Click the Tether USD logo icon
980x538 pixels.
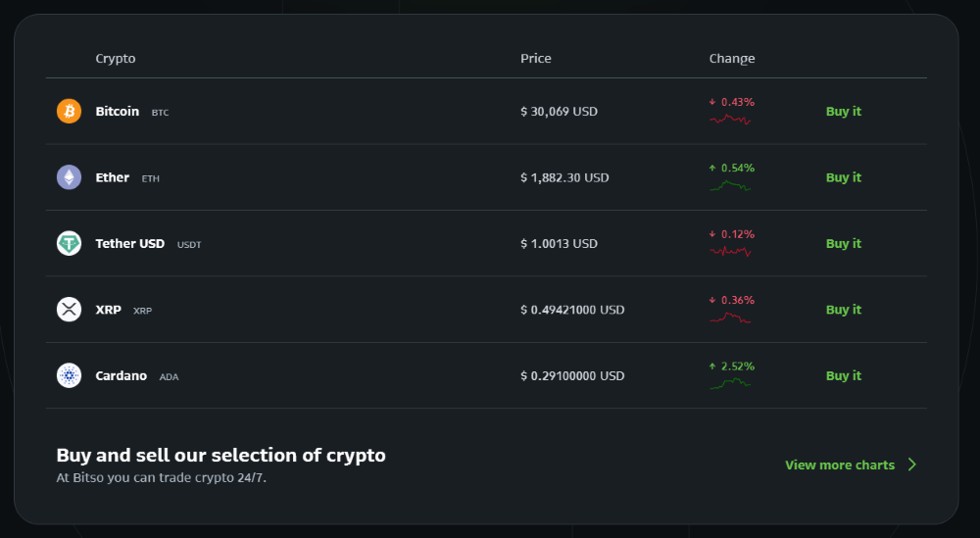pos(69,243)
